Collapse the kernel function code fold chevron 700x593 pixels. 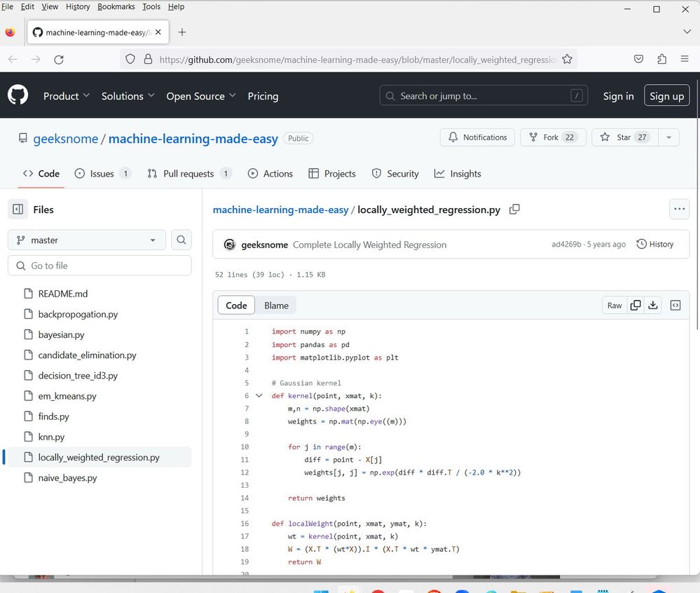point(259,395)
